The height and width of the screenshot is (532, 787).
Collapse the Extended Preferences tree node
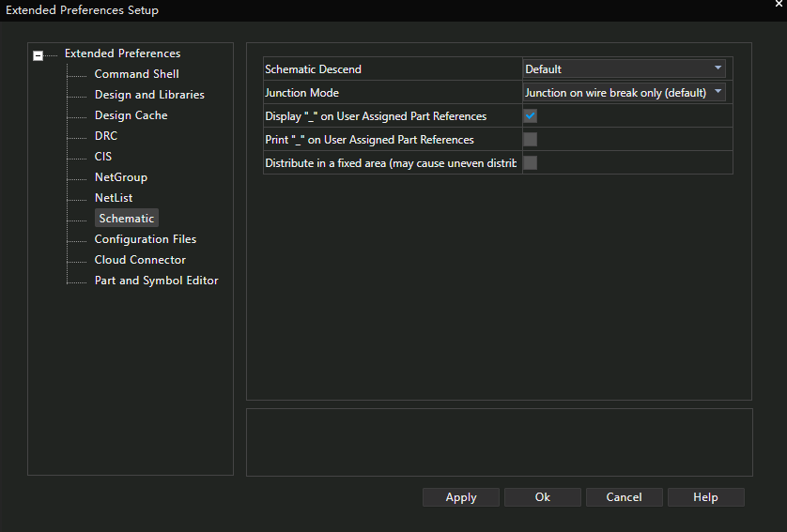[38, 55]
